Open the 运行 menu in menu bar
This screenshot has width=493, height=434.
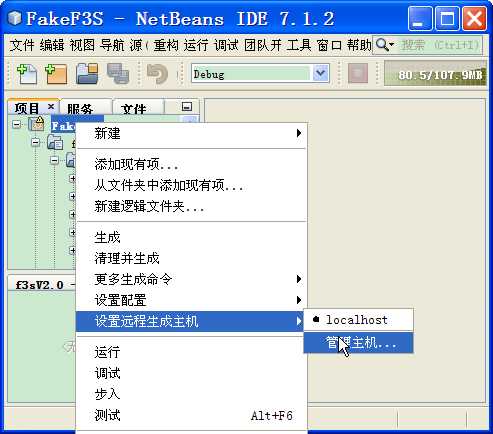pos(196,45)
